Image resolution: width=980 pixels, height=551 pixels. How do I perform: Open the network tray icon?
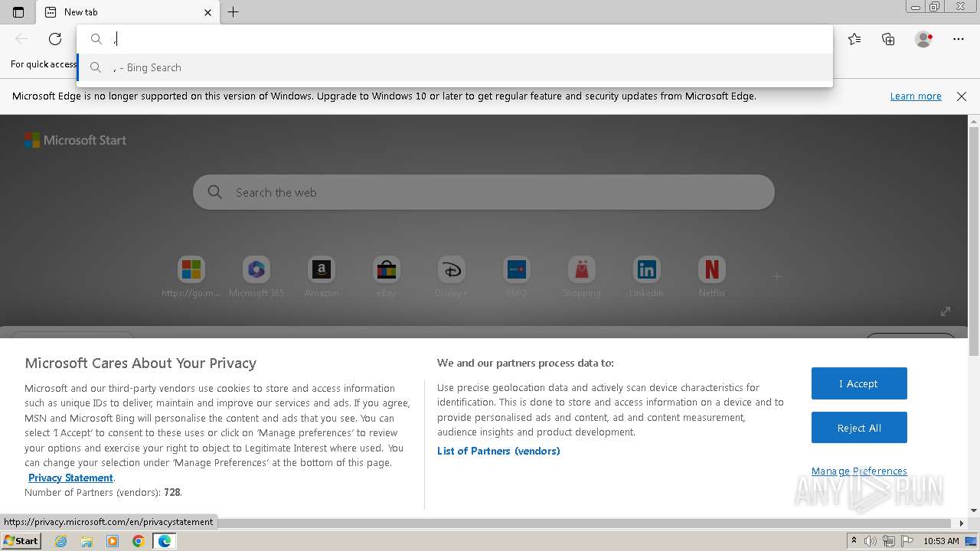(888, 541)
